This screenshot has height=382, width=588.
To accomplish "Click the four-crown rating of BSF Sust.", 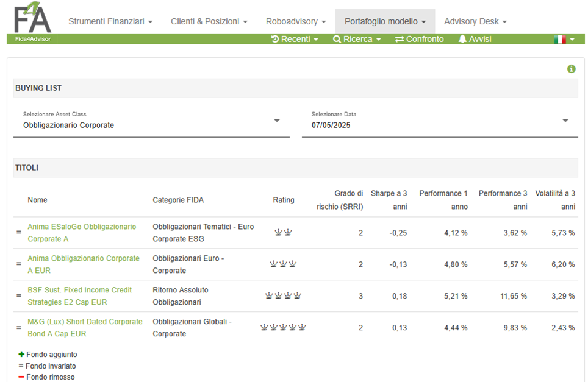I will (283, 296).
